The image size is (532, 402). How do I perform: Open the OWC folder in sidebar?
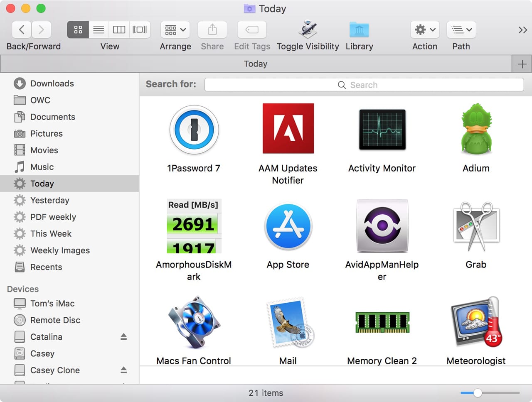coord(69,100)
